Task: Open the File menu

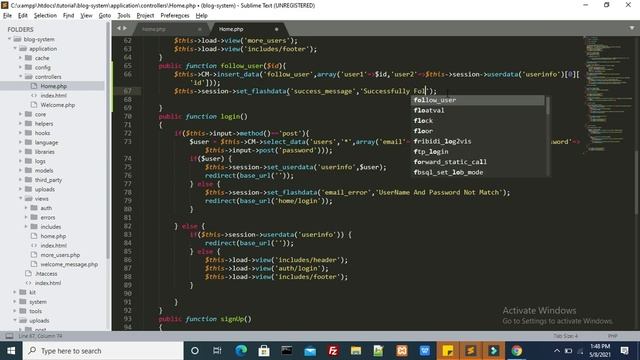Action: tap(7, 16)
